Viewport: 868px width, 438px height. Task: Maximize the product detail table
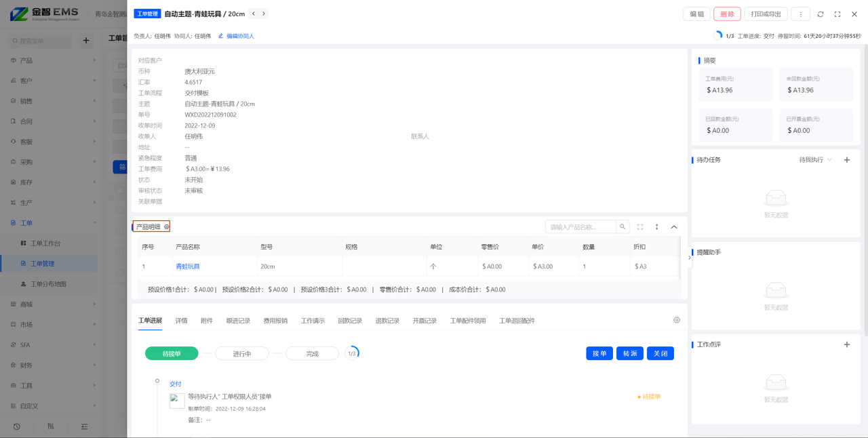[639, 227]
